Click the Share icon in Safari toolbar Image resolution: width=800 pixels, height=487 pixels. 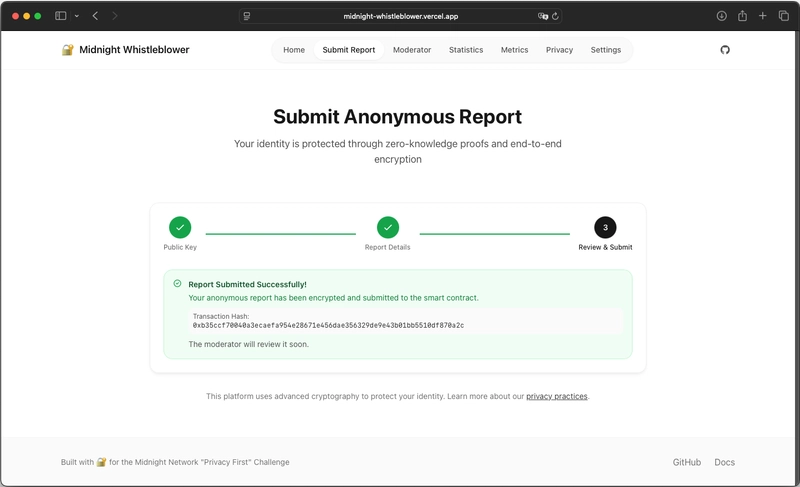coord(742,16)
